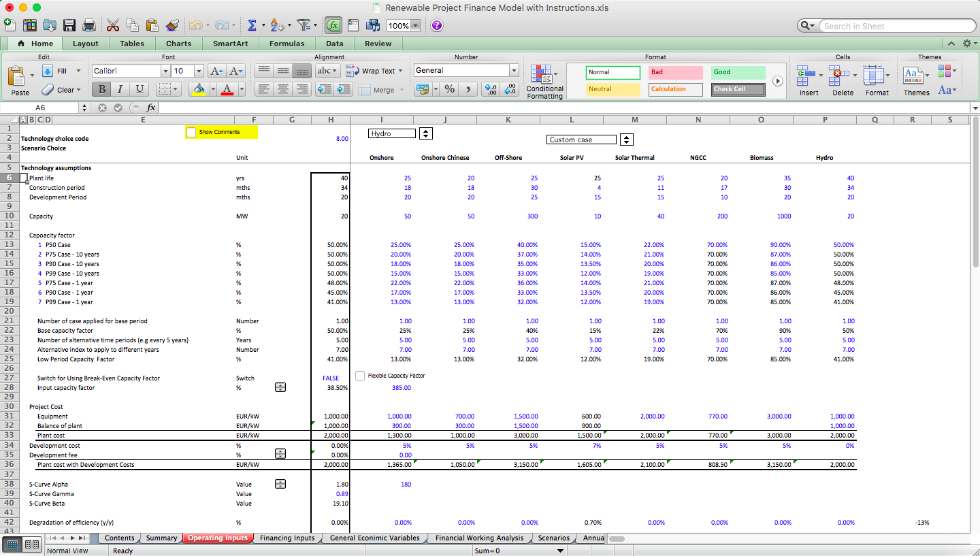Open the 100% zoom dropdown

coord(415,26)
